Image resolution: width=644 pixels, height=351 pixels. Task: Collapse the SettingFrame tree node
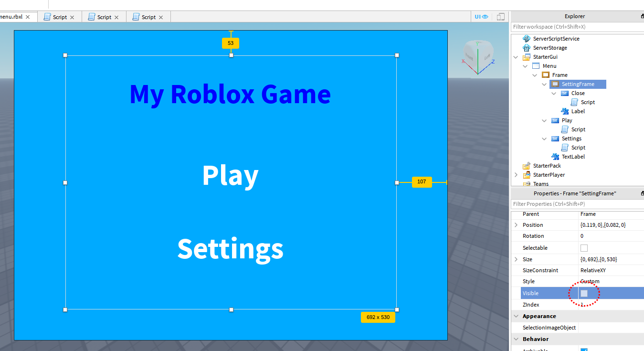[x=544, y=84]
